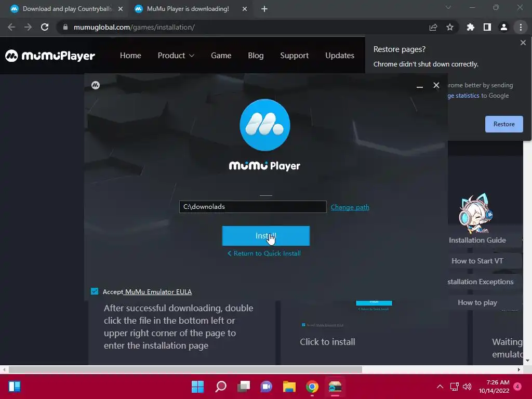The height and width of the screenshot is (399, 532).
Task: Open the Blog nav item
Action: [256, 56]
